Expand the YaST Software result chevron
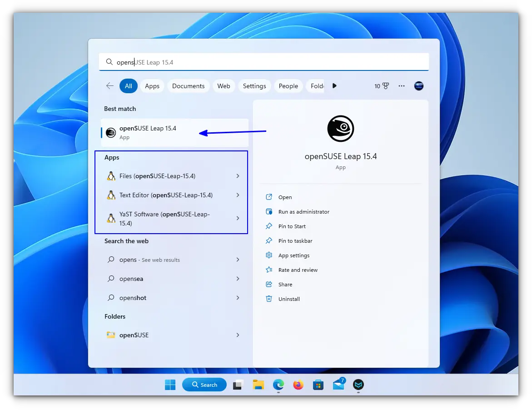This screenshot has width=532, height=410. [x=238, y=218]
